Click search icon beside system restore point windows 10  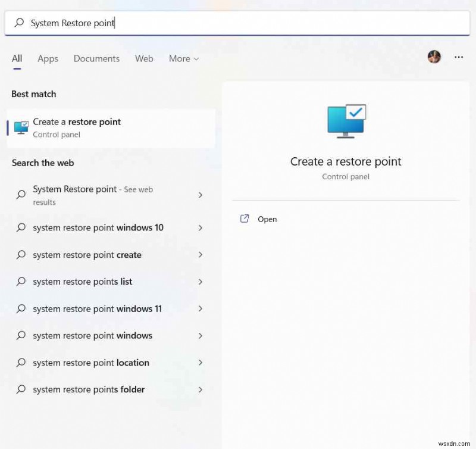tap(21, 227)
